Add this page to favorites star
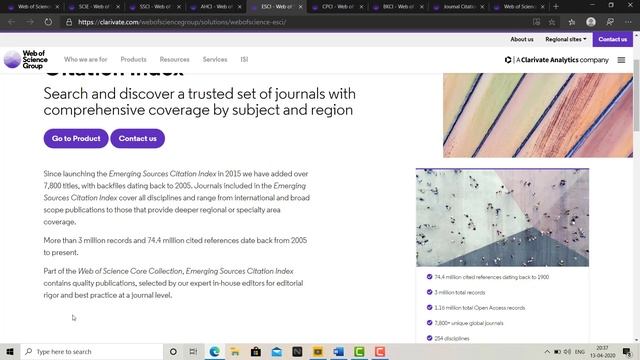This screenshot has height=360, width=640. click(x=552, y=22)
